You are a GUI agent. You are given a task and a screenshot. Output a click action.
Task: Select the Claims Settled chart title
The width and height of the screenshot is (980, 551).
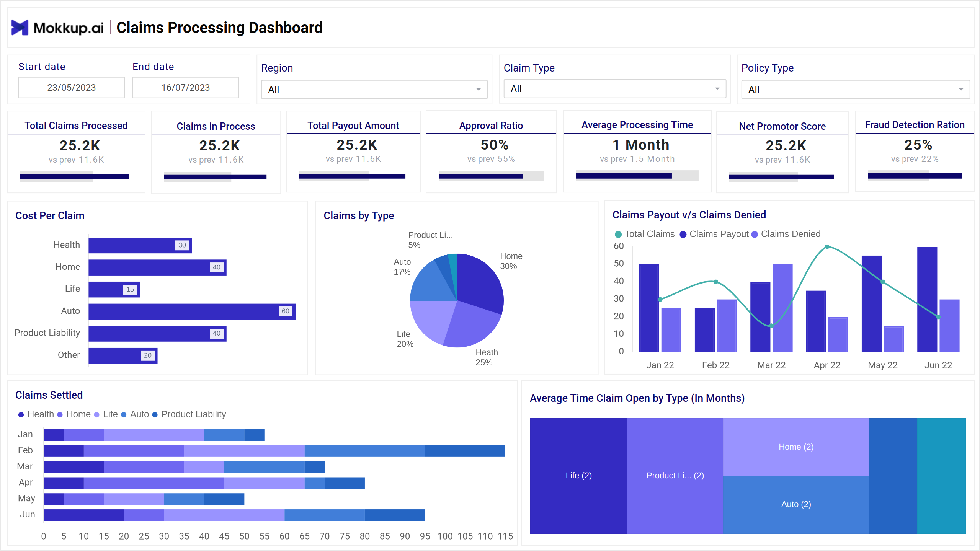point(49,395)
